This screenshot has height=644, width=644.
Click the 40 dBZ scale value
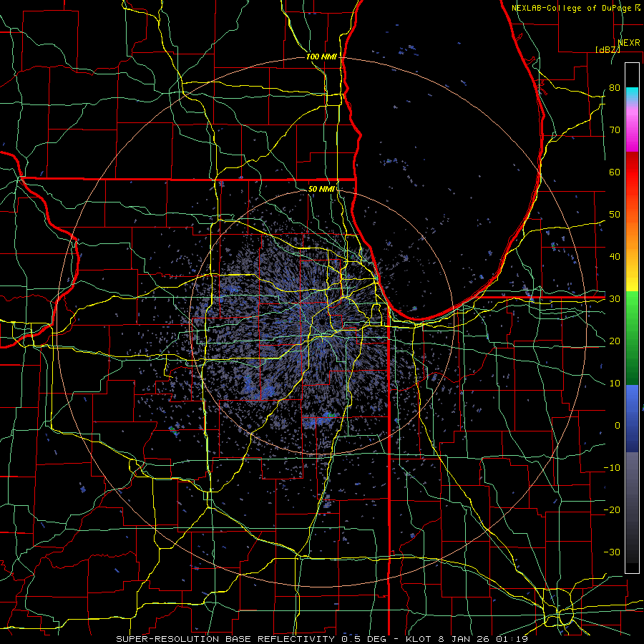point(615,257)
